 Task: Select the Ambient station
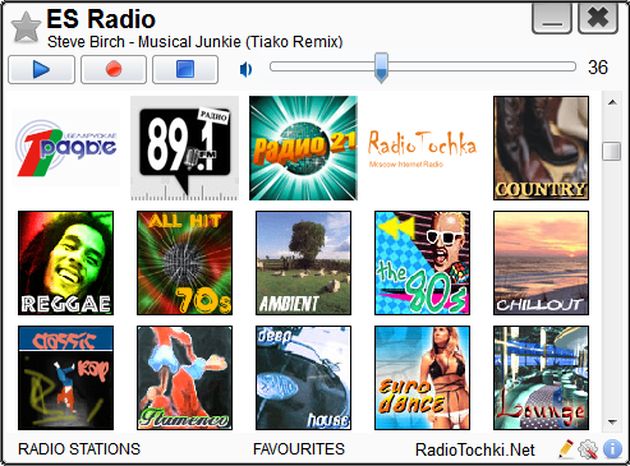[303, 263]
